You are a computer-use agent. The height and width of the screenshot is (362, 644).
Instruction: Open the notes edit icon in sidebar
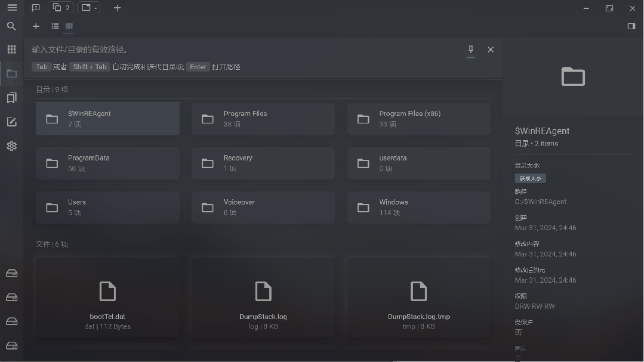[11, 122]
